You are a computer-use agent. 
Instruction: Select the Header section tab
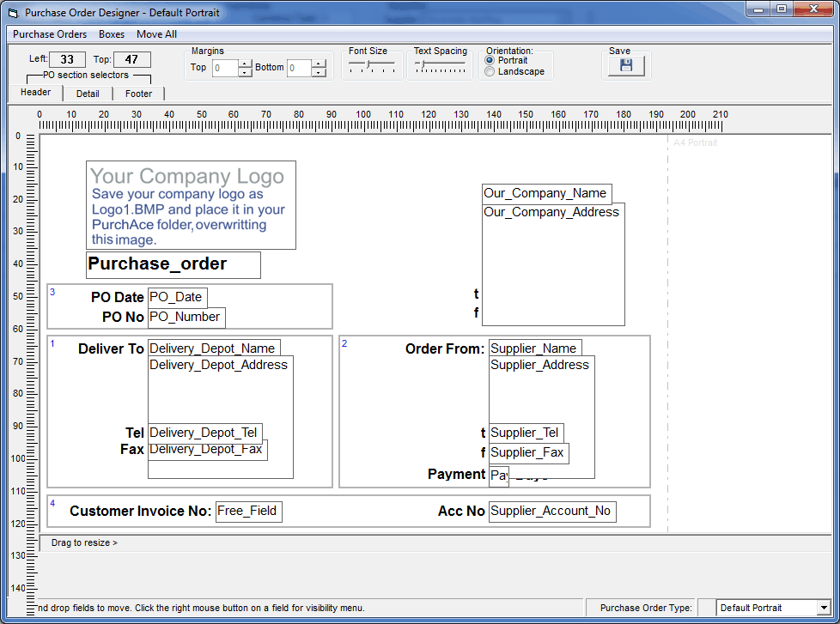(x=36, y=92)
